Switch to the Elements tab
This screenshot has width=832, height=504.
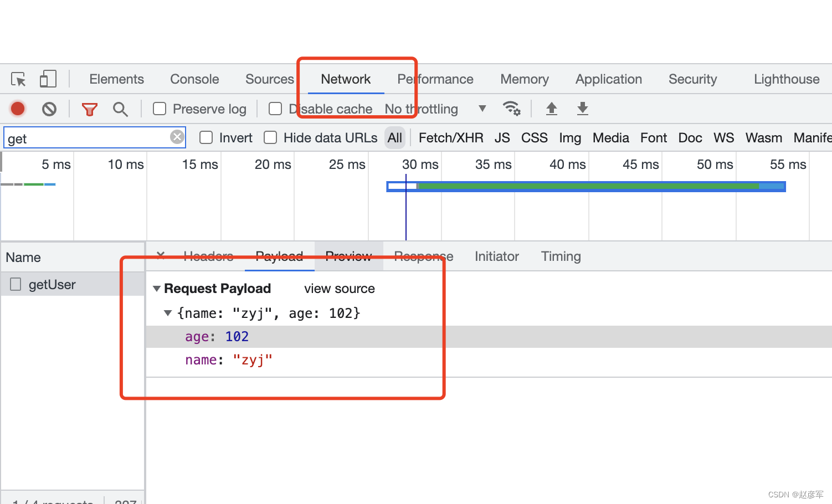[116, 79]
